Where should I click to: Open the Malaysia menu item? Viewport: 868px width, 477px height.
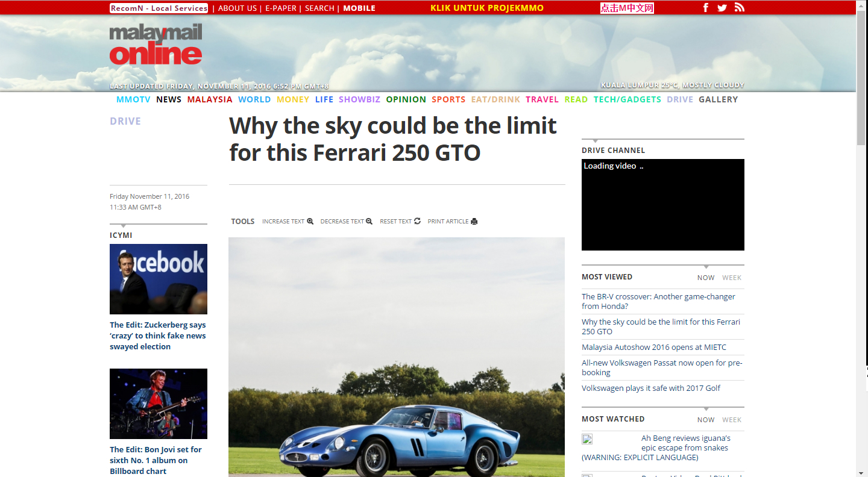click(x=210, y=99)
